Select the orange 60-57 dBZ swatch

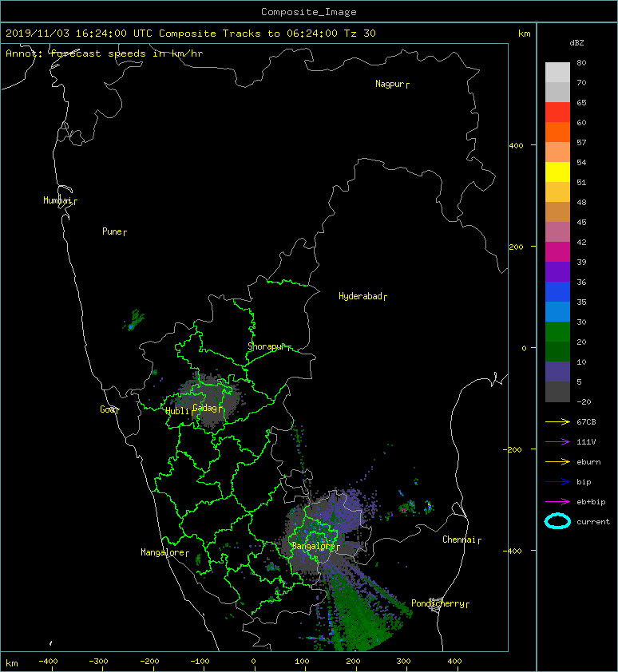(557, 132)
